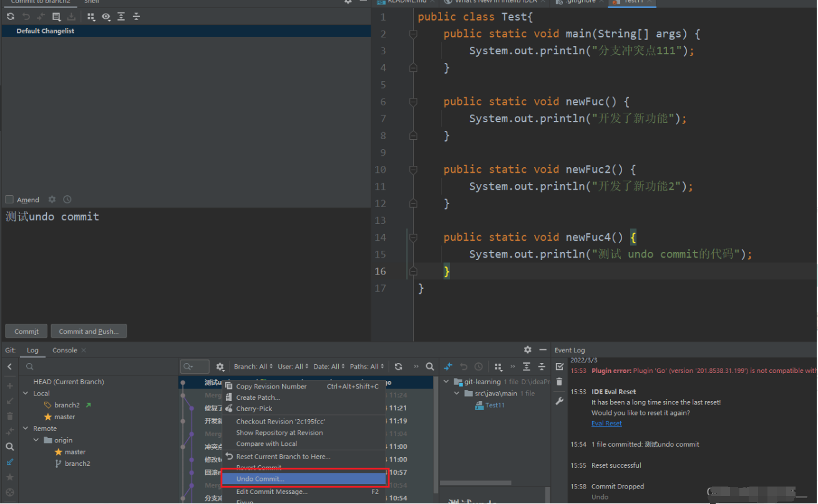Click the refresh icon in Git log toolbar
This screenshot has width=818, height=504.
(x=398, y=367)
